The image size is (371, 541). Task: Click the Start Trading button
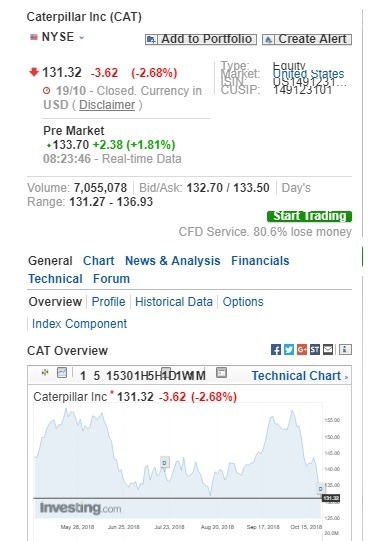click(310, 216)
